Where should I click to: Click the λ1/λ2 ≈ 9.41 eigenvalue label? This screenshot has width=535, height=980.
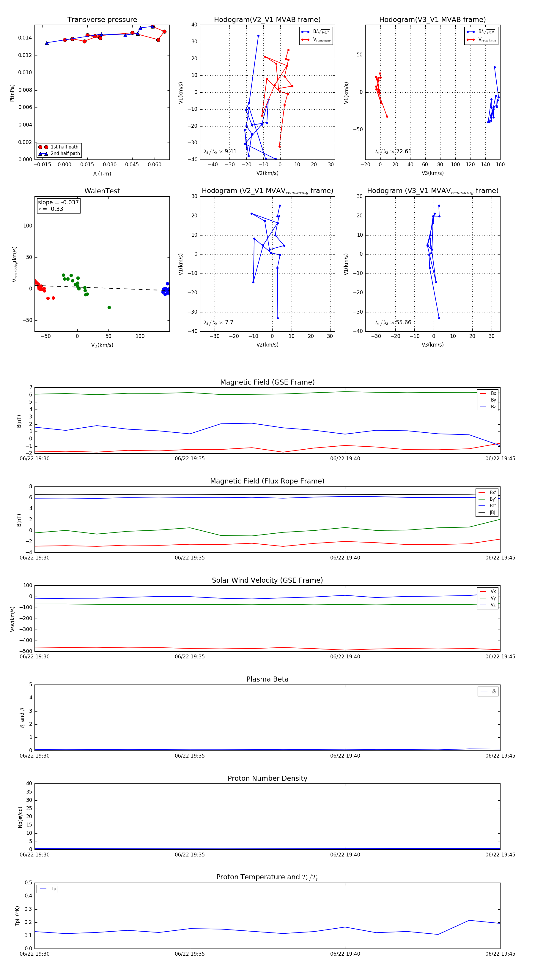pos(220,151)
